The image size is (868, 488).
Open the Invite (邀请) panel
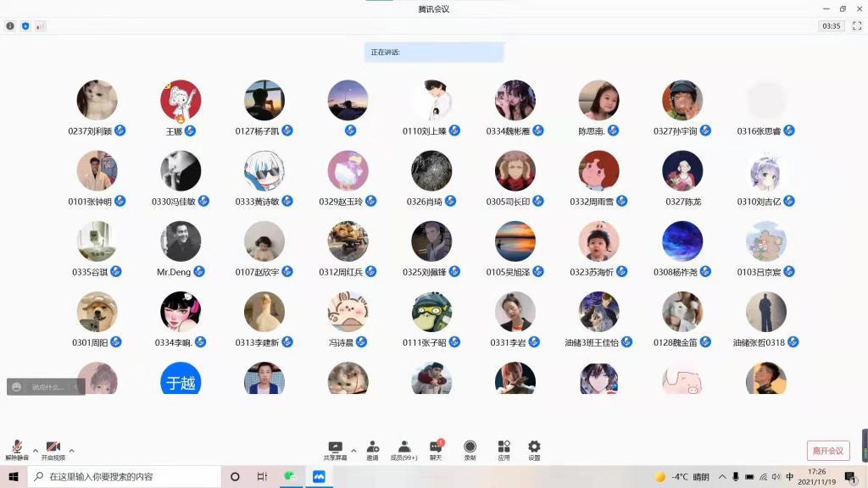coord(372,450)
